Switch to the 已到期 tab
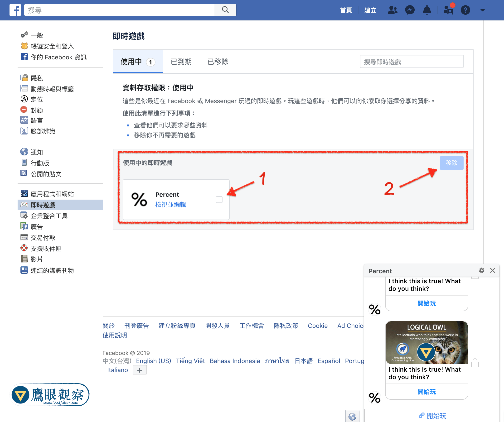504x422 pixels. point(181,62)
